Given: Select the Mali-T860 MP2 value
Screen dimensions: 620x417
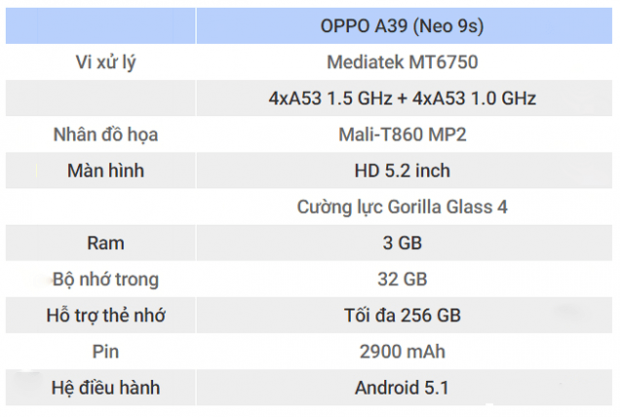Looking at the screenshot, I should coord(402,134).
